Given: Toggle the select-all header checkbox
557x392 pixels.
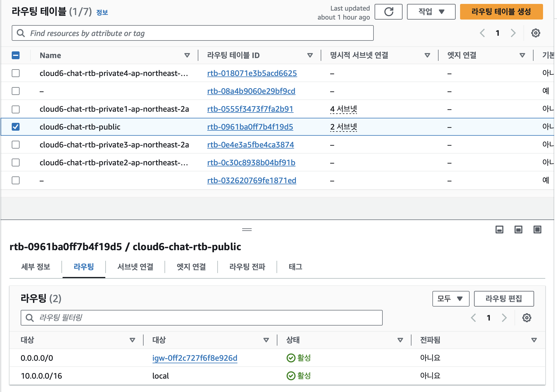Looking at the screenshot, I should [16, 55].
